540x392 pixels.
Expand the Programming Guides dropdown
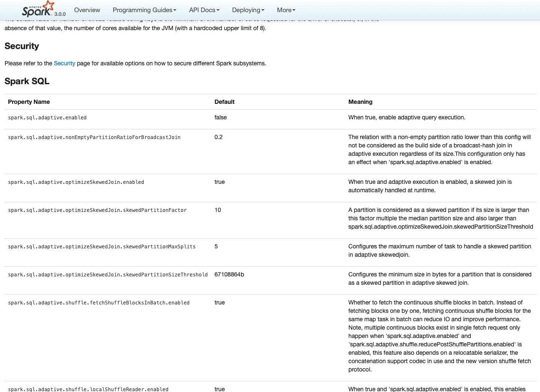145,10
